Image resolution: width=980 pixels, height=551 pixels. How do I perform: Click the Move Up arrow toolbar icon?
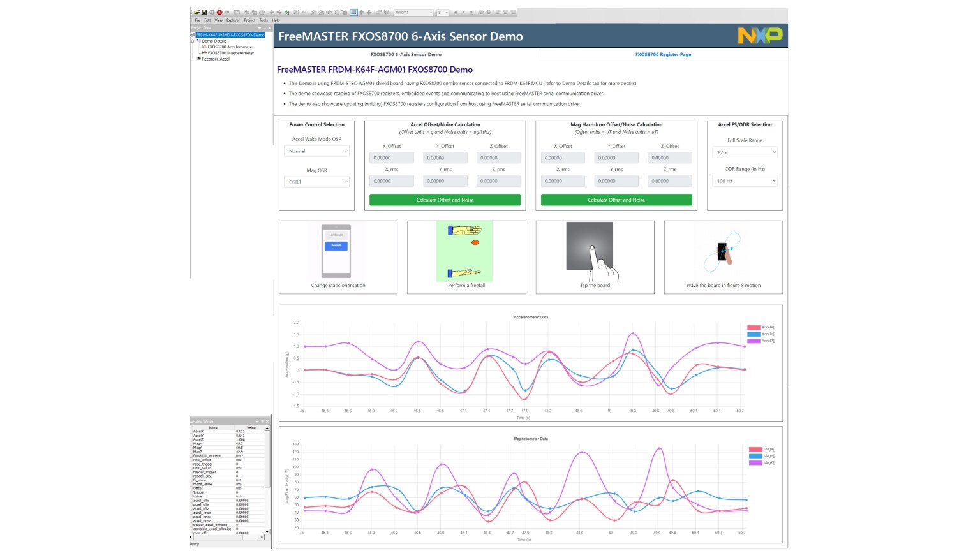click(362, 12)
